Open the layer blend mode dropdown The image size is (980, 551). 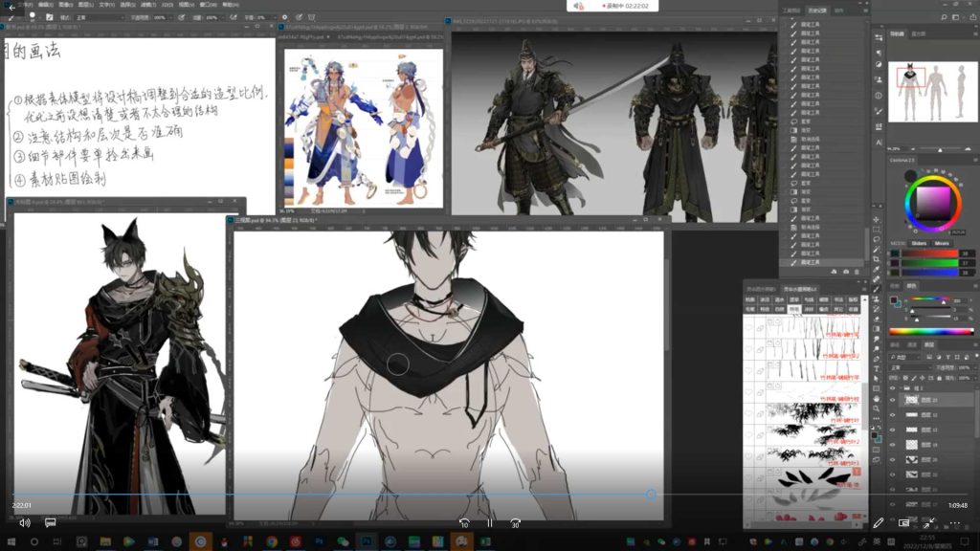pos(909,367)
